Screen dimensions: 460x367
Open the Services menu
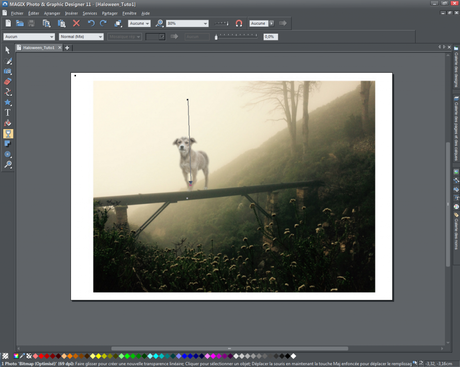[90, 13]
